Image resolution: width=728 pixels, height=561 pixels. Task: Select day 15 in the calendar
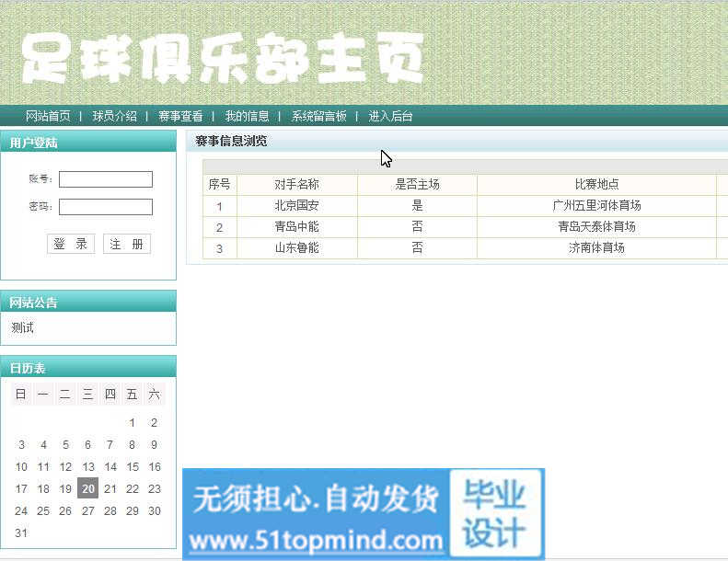pos(133,466)
